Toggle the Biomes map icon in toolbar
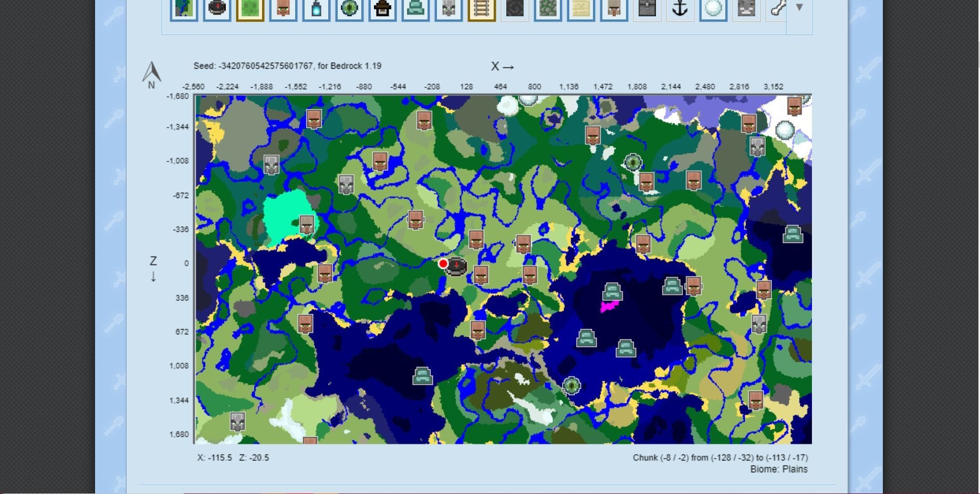Image resolution: width=980 pixels, height=494 pixels. [x=184, y=9]
